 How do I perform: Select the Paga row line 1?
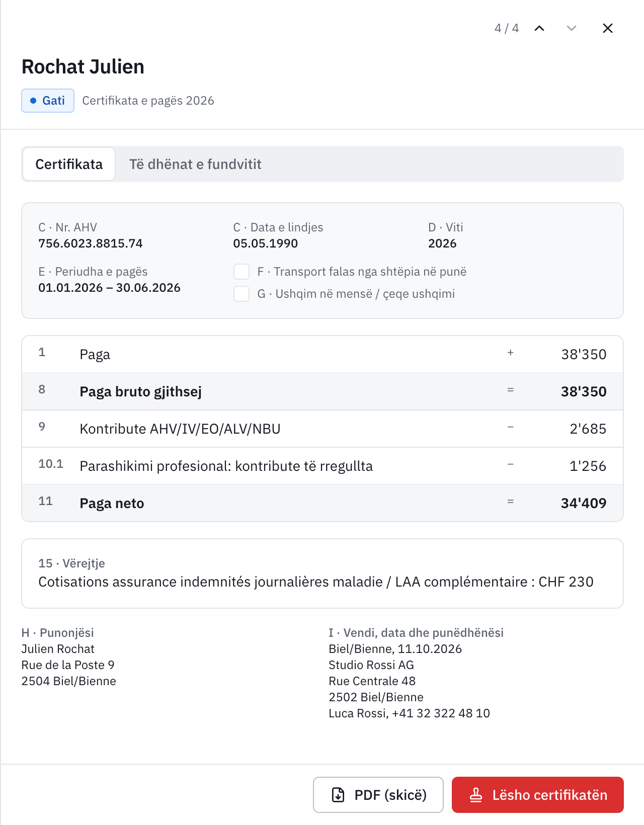pyautogui.click(x=323, y=354)
